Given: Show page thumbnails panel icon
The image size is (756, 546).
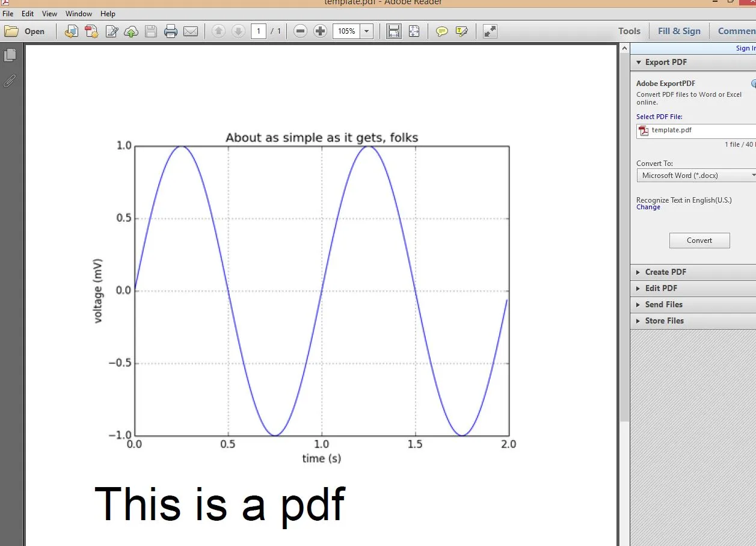Looking at the screenshot, I should (10, 55).
